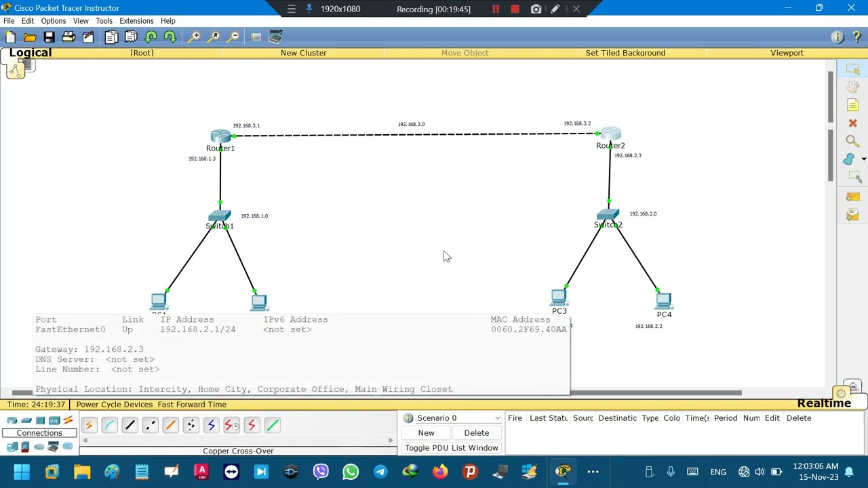
Task: Click Add Simple PDU envelope
Action: click(x=852, y=197)
